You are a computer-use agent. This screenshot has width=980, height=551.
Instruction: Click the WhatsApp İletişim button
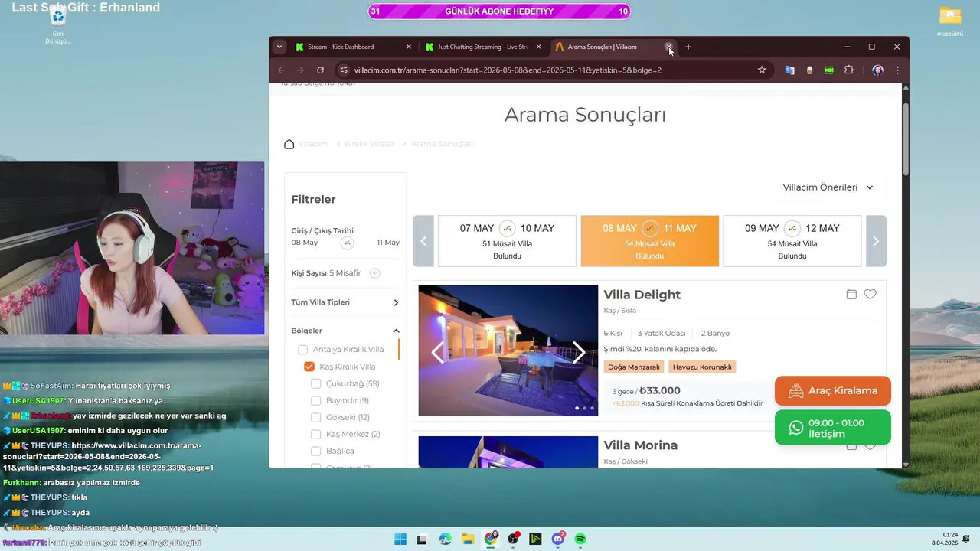pyautogui.click(x=833, y=428)
